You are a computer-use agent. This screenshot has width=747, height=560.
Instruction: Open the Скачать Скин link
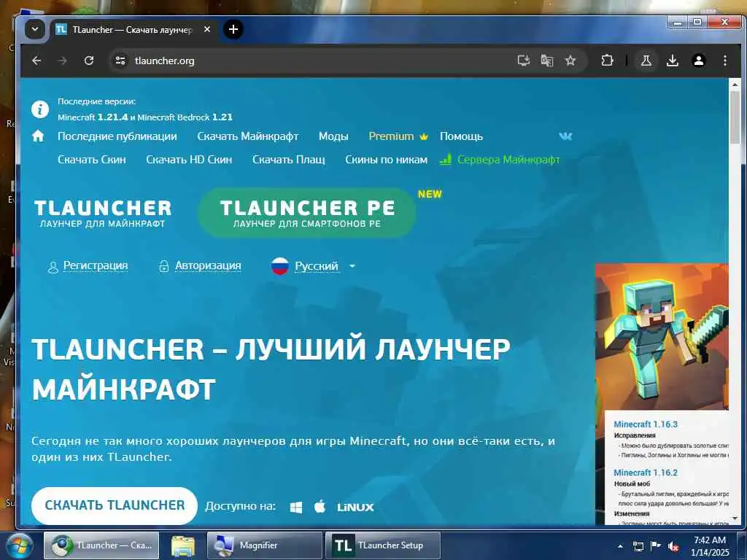(92, 160)
